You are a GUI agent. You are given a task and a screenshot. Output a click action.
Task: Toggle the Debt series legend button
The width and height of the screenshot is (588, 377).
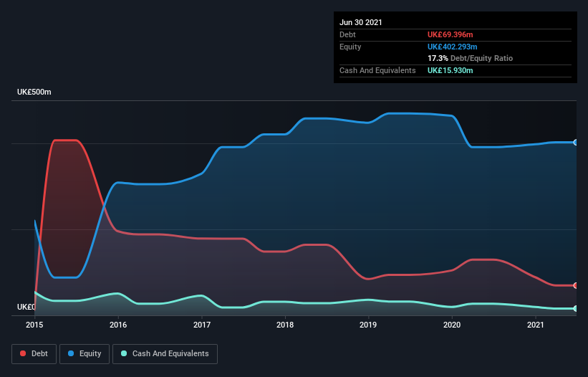point(34,354)
